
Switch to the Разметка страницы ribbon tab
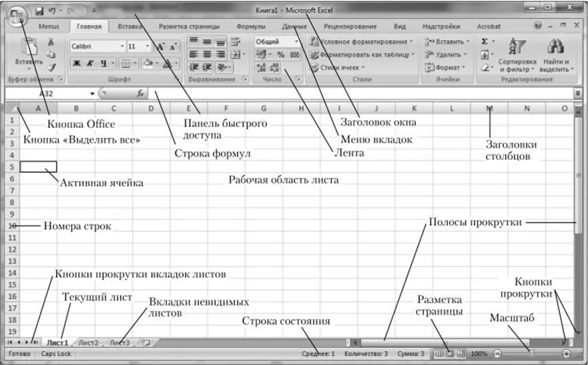coord(189,27)
